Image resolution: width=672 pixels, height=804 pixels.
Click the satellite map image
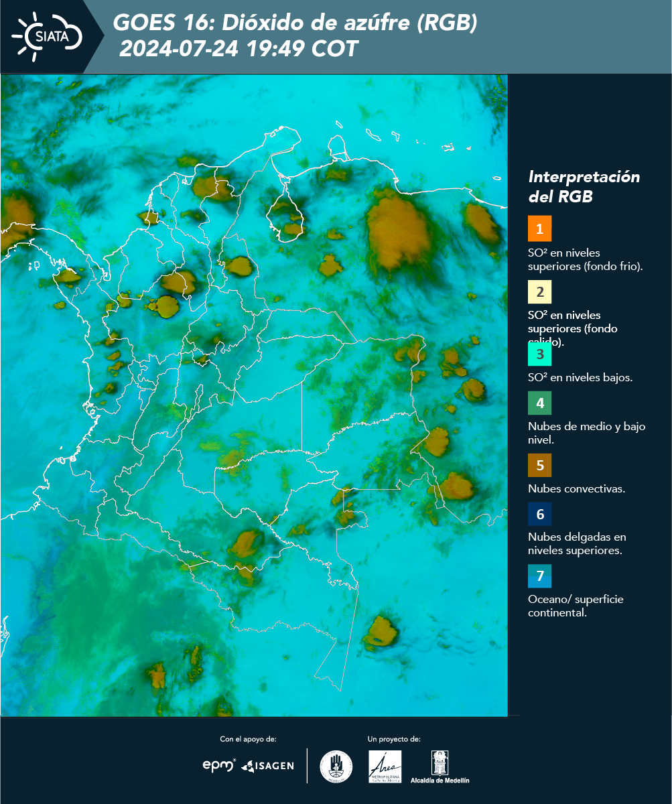coord(254,395)
